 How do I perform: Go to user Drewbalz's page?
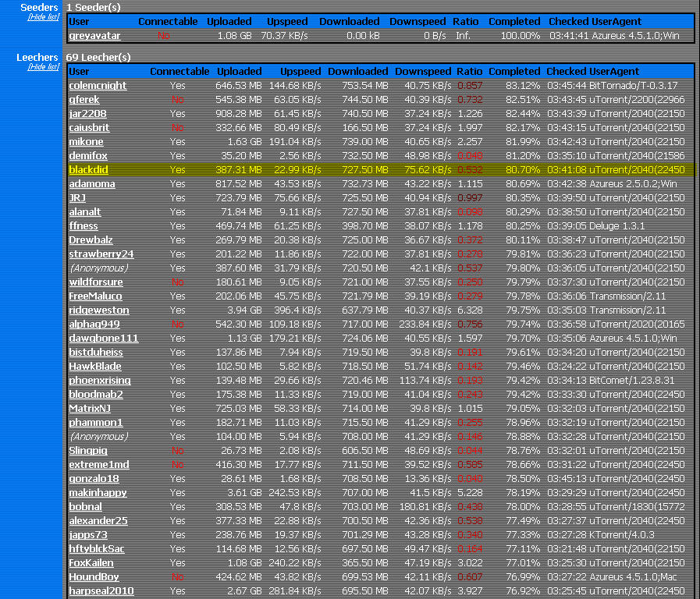(91, 240)
